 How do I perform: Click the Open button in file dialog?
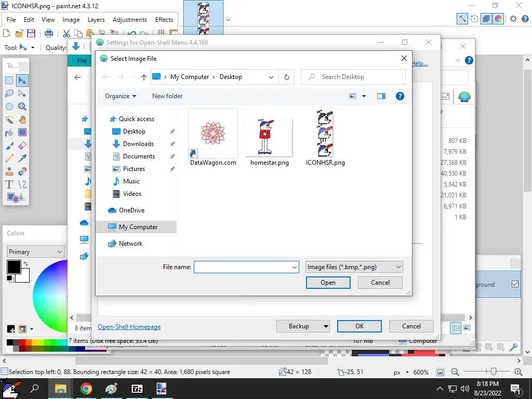point(328,283)
